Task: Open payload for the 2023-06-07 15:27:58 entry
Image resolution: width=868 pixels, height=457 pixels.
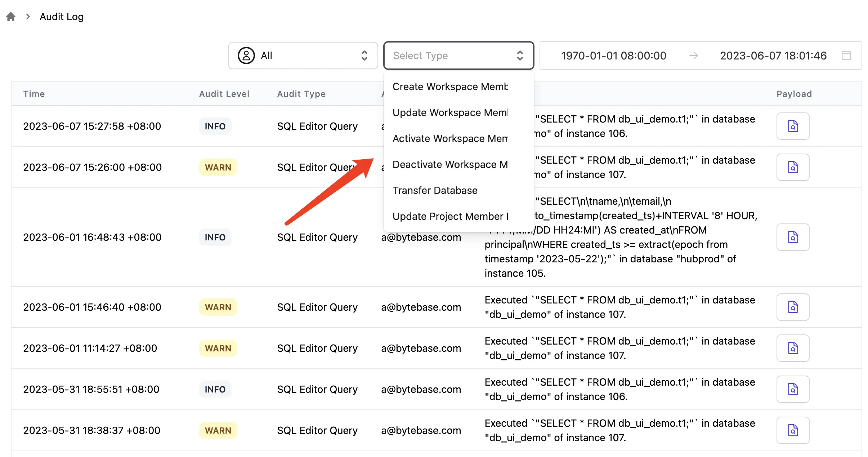Action: (793, 126)
